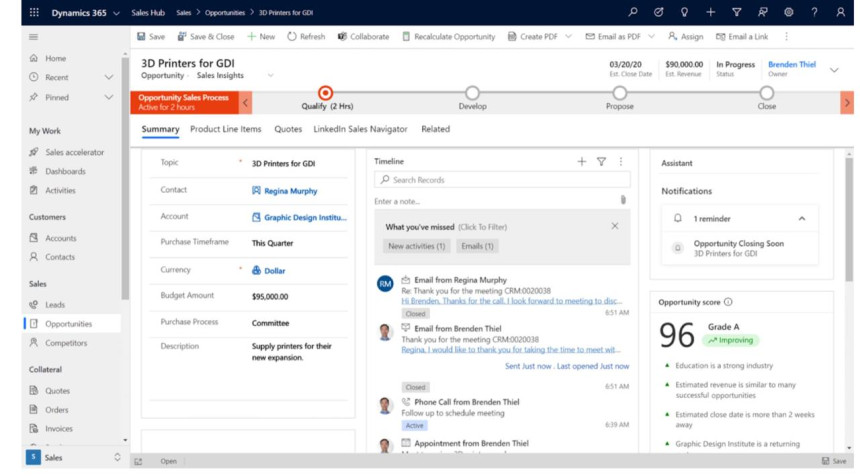Open the user account profile icon
Screen dimensions: 860x476
tap(840, 12)
